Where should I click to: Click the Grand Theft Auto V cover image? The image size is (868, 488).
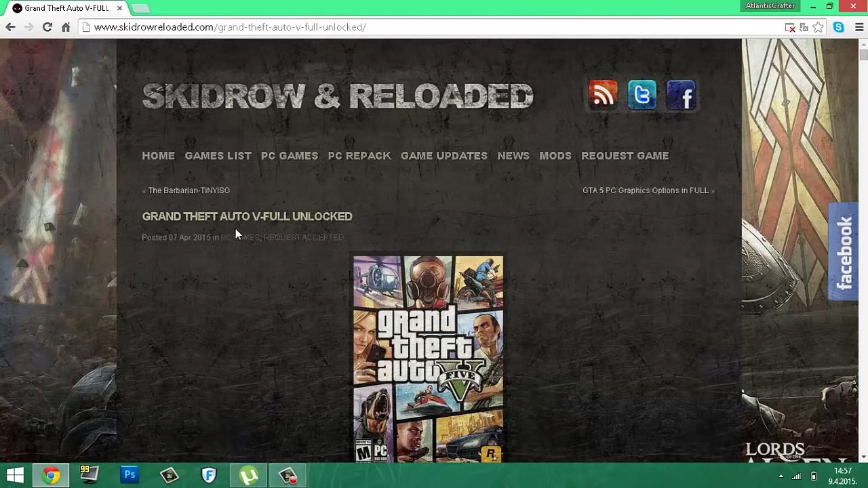pyautogui.click(x=428, y=359)
